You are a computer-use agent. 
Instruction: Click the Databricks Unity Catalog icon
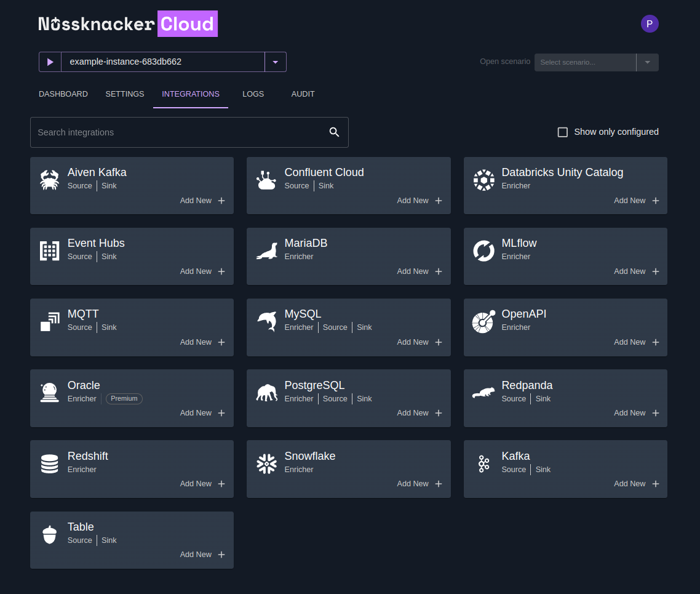483,180
